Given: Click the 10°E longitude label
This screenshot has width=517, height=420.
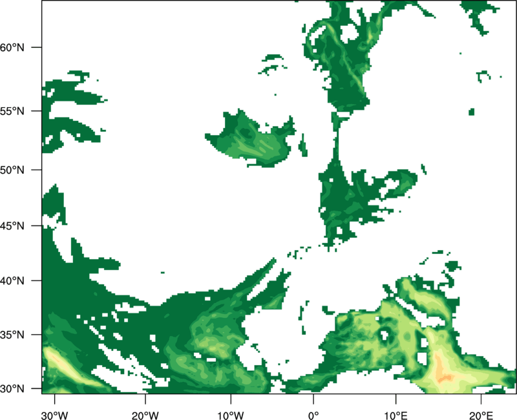Looking at the screenshot, I should pyautogui.click(x=396, y=415).
